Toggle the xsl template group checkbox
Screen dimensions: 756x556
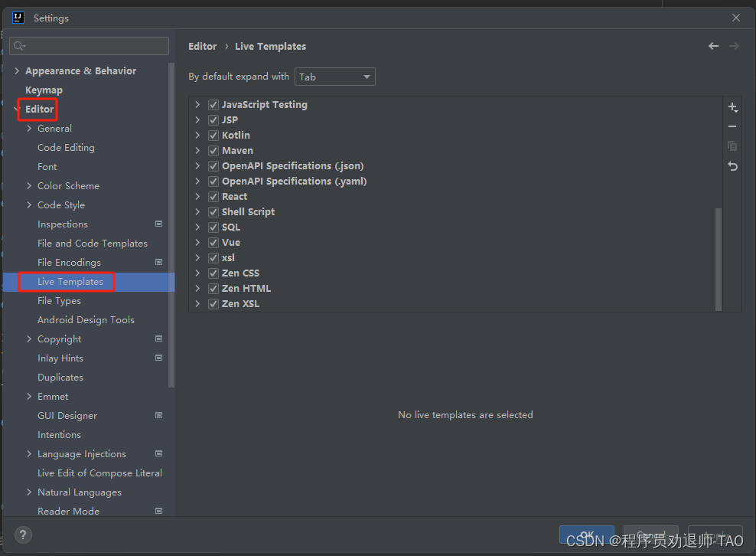213,258
